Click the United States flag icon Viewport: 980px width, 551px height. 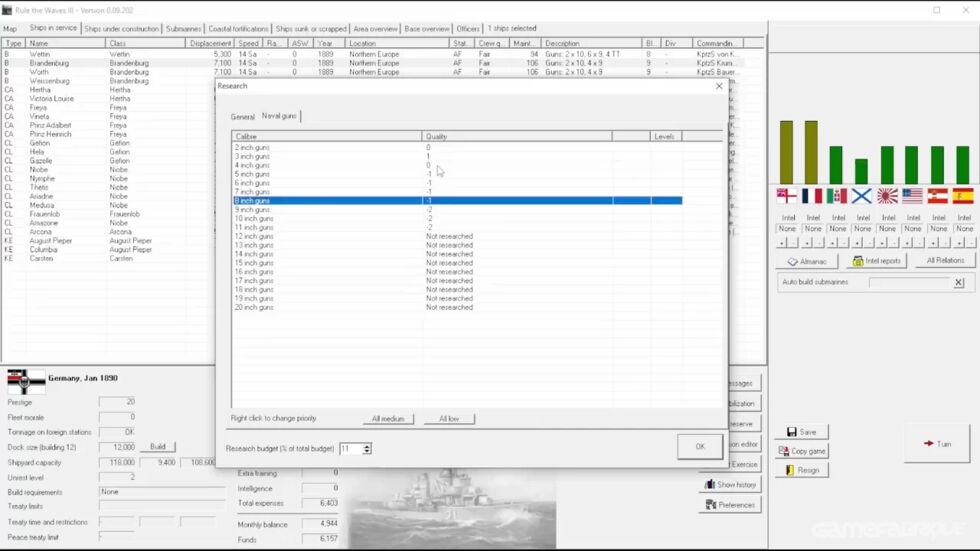[912, 196]
